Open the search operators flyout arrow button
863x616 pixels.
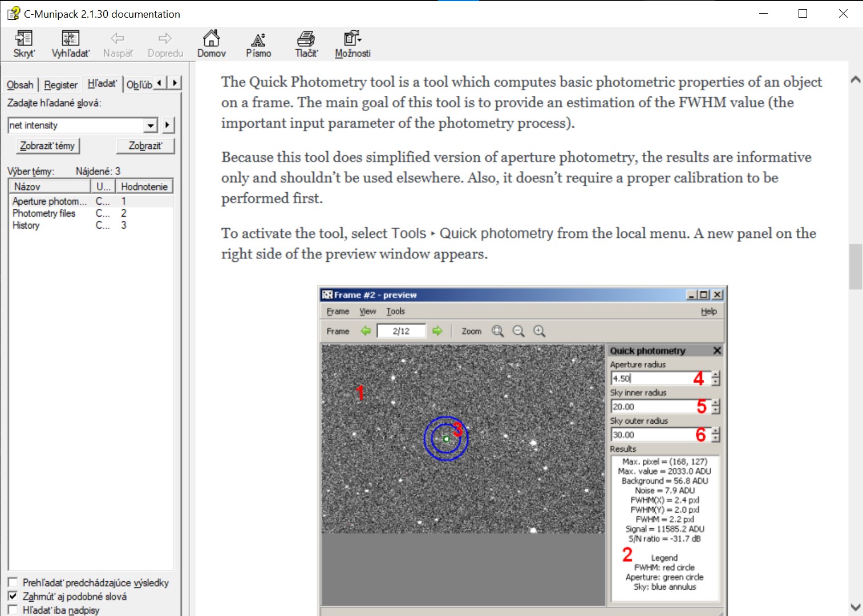click(x=167, y=125)
